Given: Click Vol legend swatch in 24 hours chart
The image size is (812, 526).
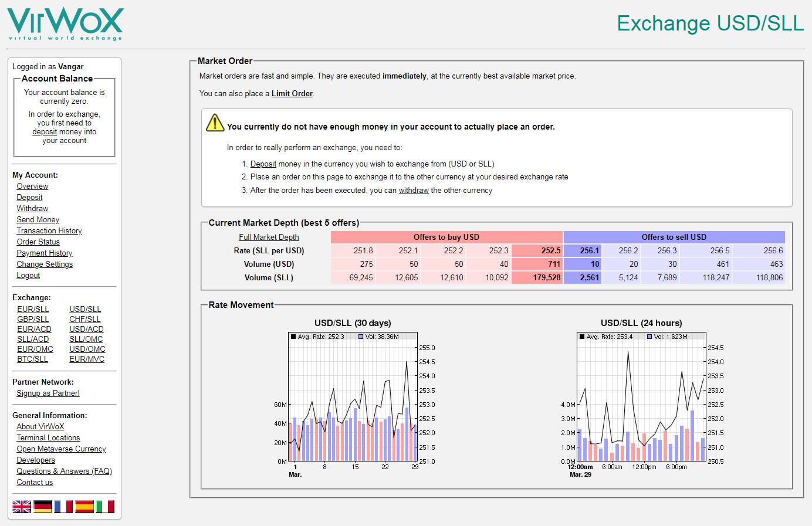Looking at the screenshot, I should point(649,337).
